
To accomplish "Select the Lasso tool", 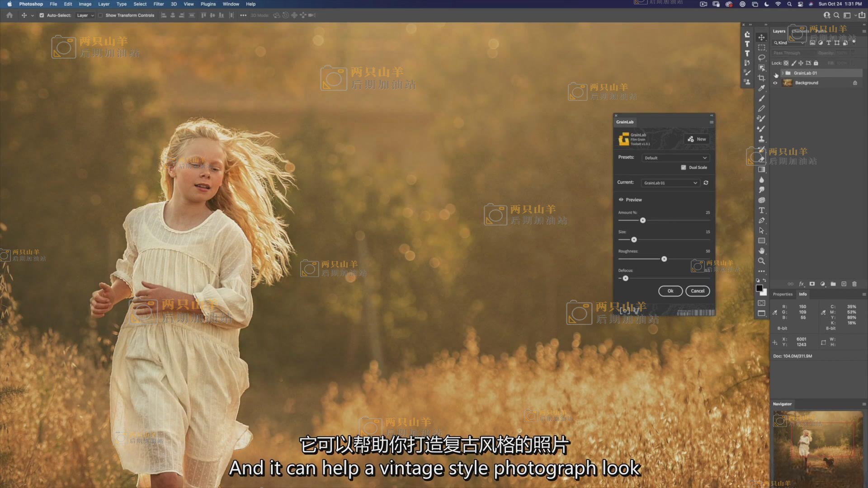I will [x=761, y=58].
